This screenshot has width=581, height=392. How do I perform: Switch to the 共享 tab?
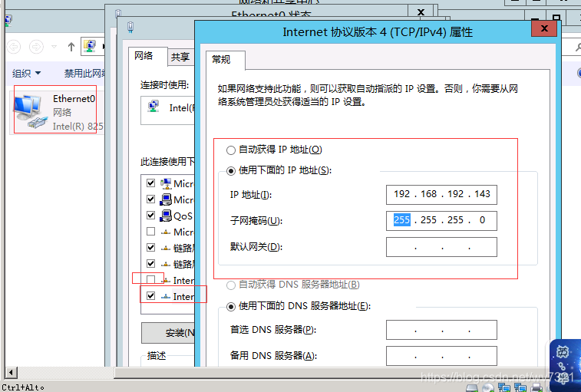(180, 57)
